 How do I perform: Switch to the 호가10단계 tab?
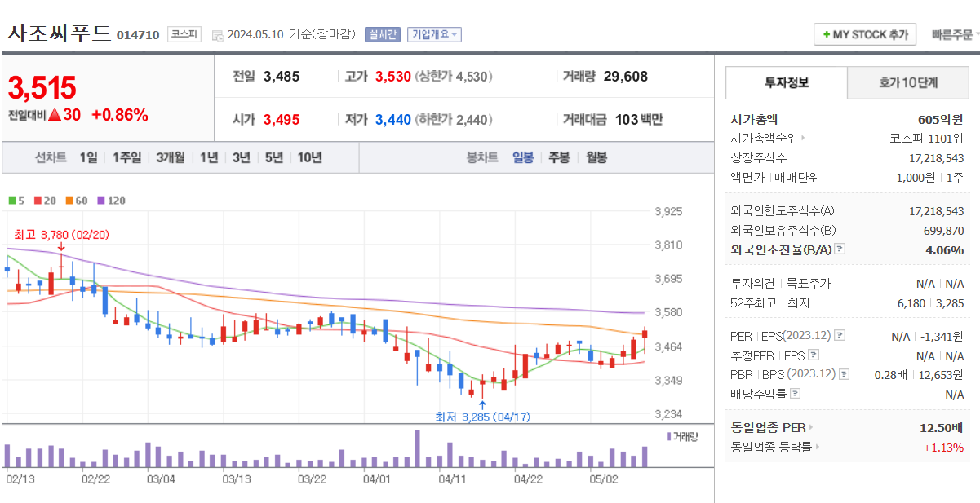point(908,82)
